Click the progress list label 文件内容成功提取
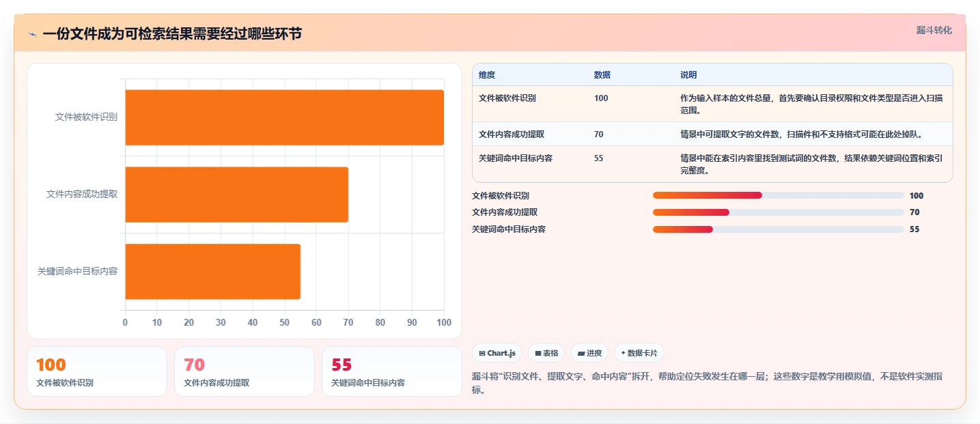 (505, 212)
